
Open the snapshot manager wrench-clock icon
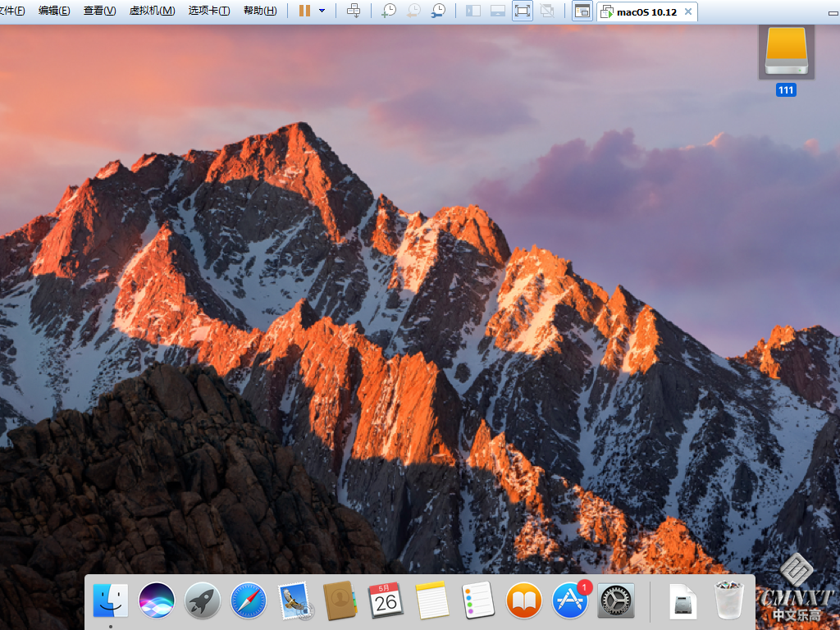439,11
